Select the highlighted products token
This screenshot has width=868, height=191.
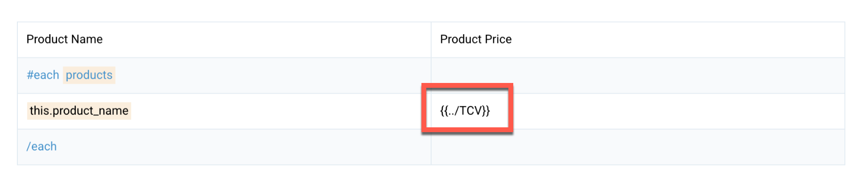point(89,75)
